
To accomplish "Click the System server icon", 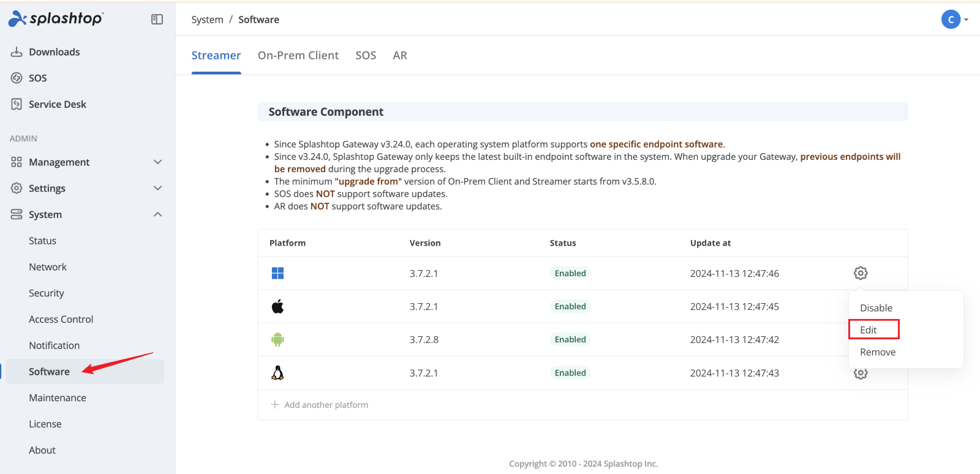I will [17, 214].
